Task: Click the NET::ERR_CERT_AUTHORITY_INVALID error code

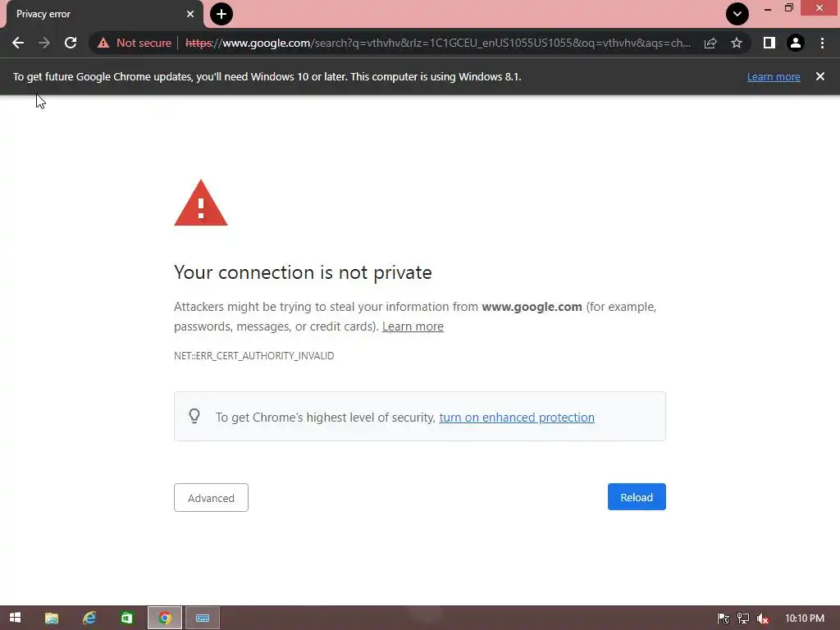Action: tap(254, 356)
